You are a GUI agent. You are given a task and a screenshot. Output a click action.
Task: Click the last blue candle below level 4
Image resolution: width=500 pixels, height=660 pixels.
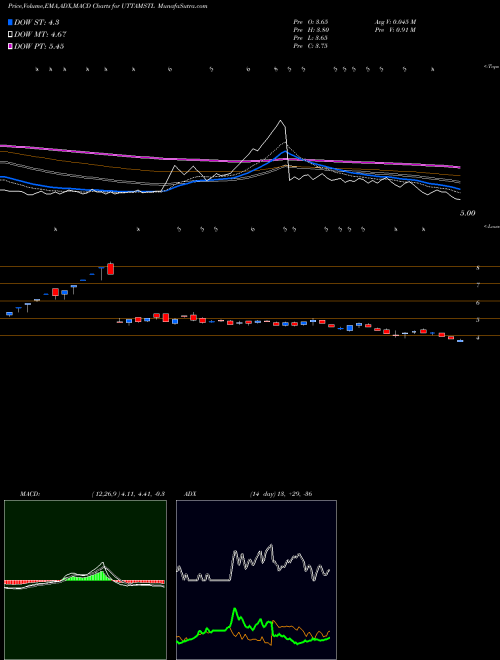coord(460,341)
